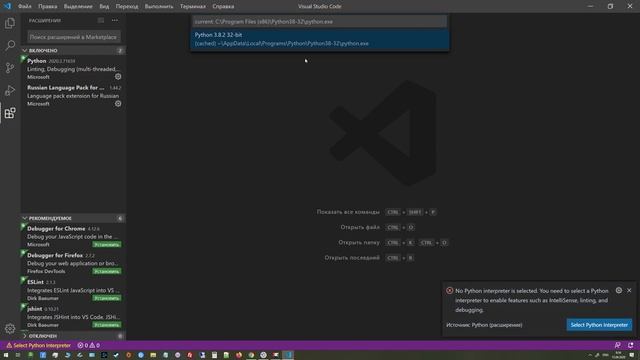Click 'Источник: Python (расширение)' text

(484, 325)
